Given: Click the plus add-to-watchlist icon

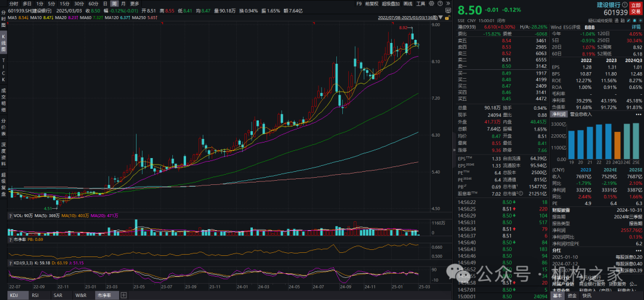Looking at the screenshot, I should tap(640, 20).
